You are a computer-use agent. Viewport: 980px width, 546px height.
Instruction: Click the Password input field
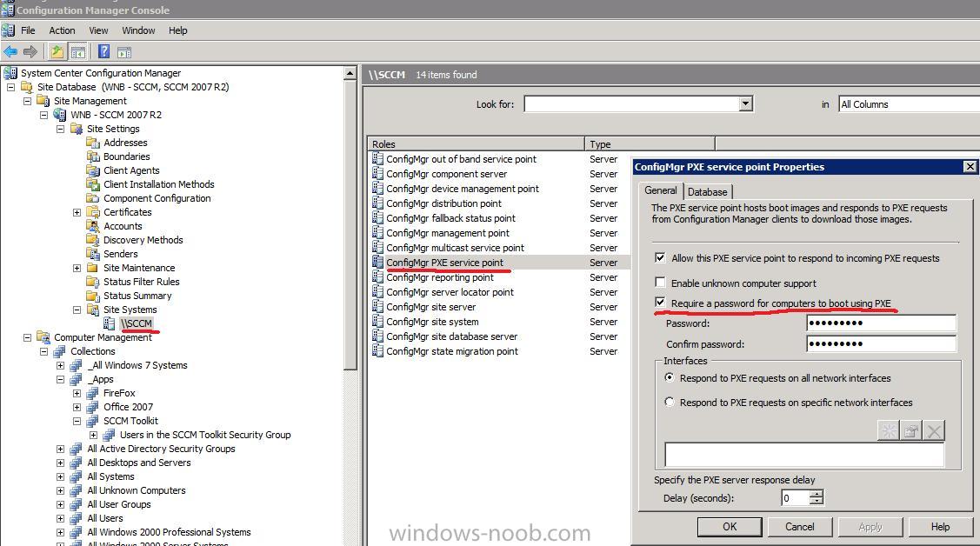tap(881, 323)
